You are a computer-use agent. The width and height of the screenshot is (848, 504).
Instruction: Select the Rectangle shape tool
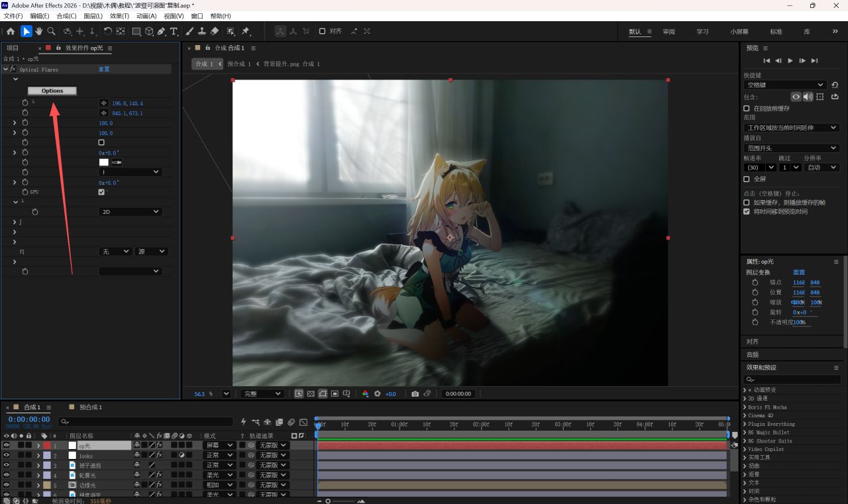pos(136,31)
